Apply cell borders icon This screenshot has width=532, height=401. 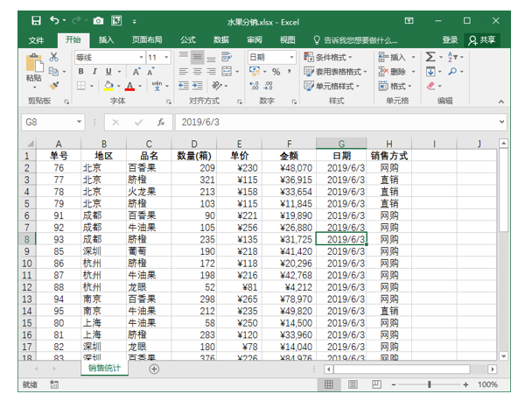click(81, 86)
